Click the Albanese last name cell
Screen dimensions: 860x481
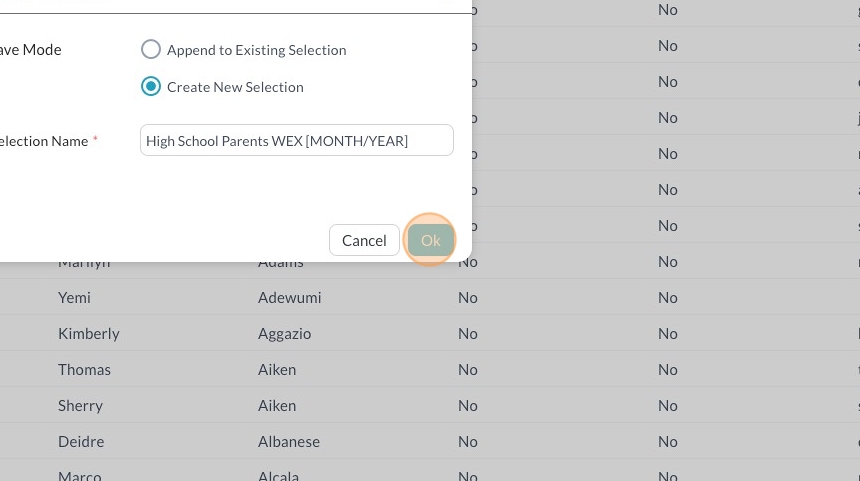[x=288, y=442]
